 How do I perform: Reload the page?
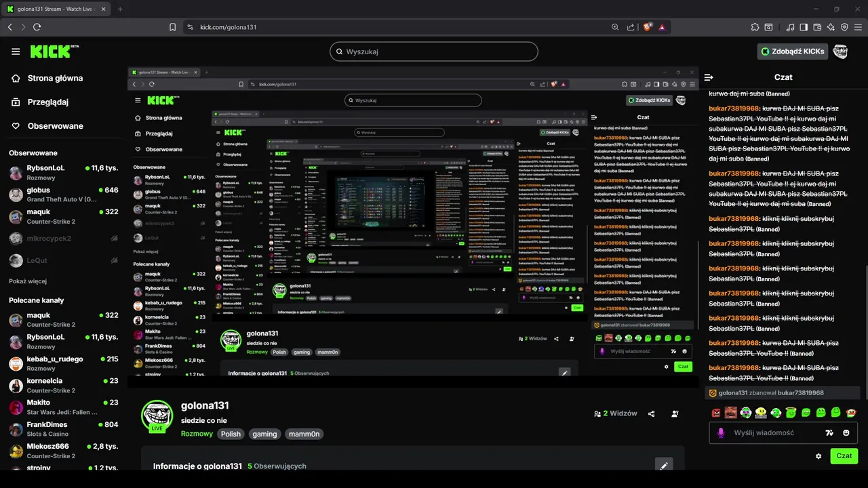coord(37,27)
